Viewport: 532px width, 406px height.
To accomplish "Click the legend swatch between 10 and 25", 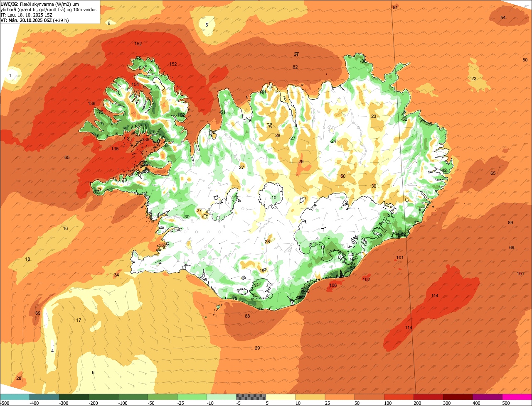I will (x=310, y=397).
